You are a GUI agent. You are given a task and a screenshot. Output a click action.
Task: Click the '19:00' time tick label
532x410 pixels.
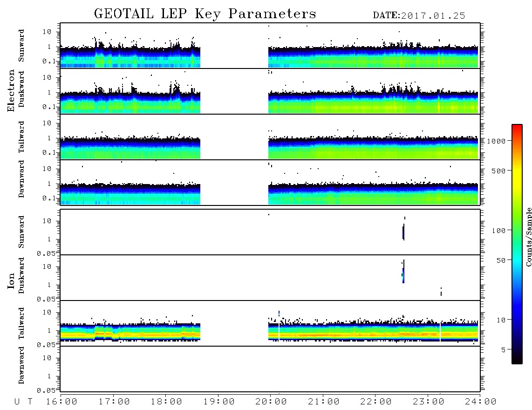pos(219,402)
